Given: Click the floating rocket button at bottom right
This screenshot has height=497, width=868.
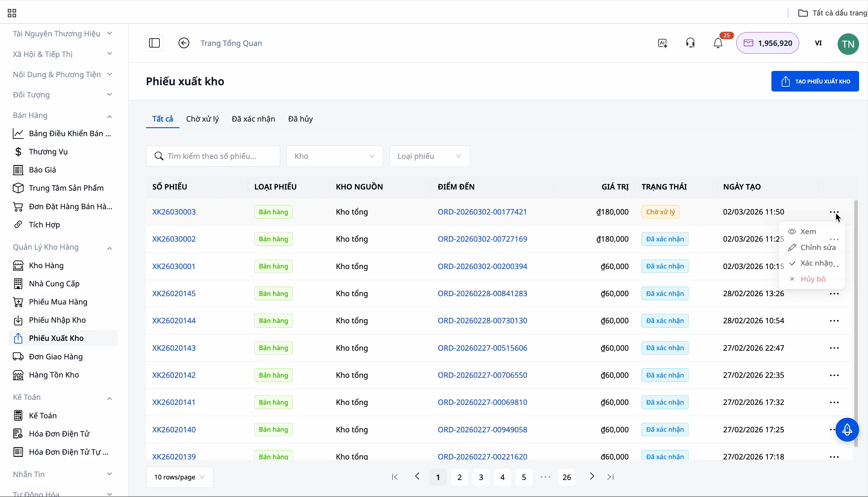Looking at the screenshot, I should click(x=847, y=430).
